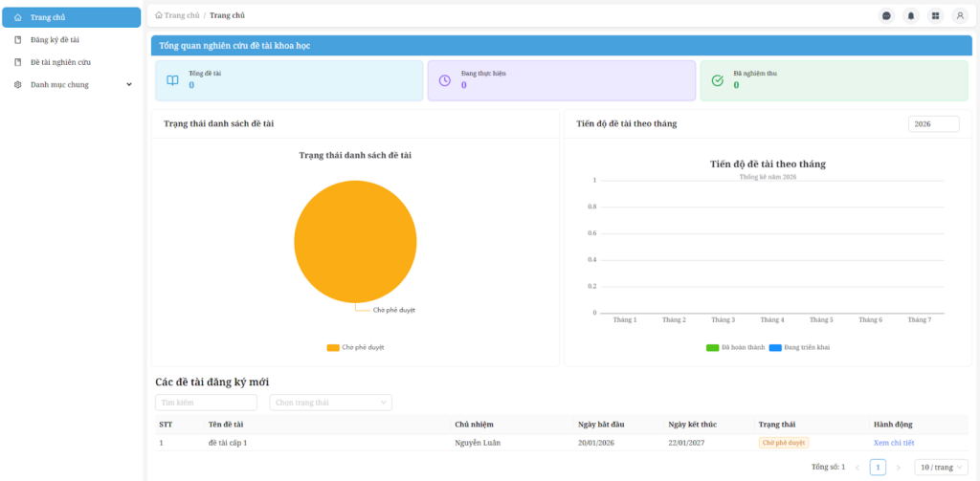
Task: Open the chat messages icon
Action: tap(886, 15)
